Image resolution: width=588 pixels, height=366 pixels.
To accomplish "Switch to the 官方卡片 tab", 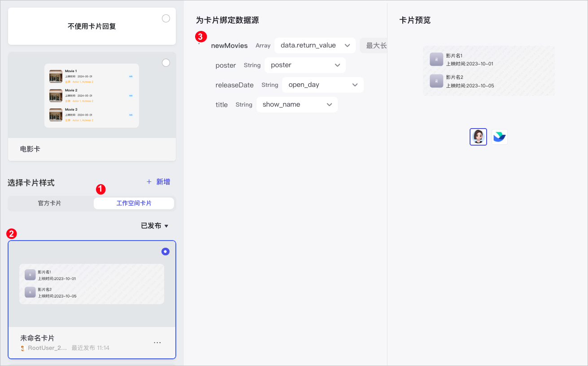I will pos(50,203).
